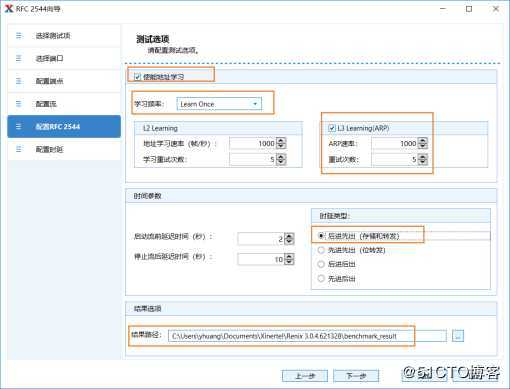
Task: Increase ARP速率 using the up arrow
Action: 423,141
